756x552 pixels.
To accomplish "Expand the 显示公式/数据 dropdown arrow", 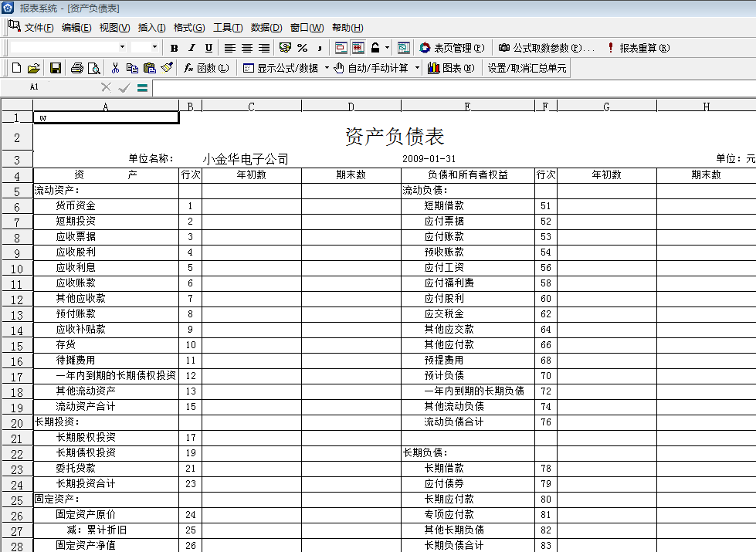I will [327, 68].
